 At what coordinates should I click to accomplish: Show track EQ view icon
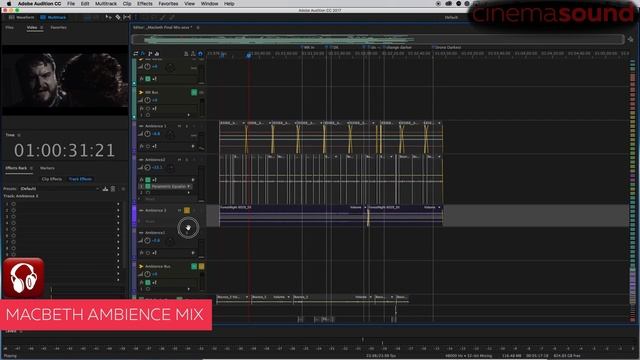[157, 53]
